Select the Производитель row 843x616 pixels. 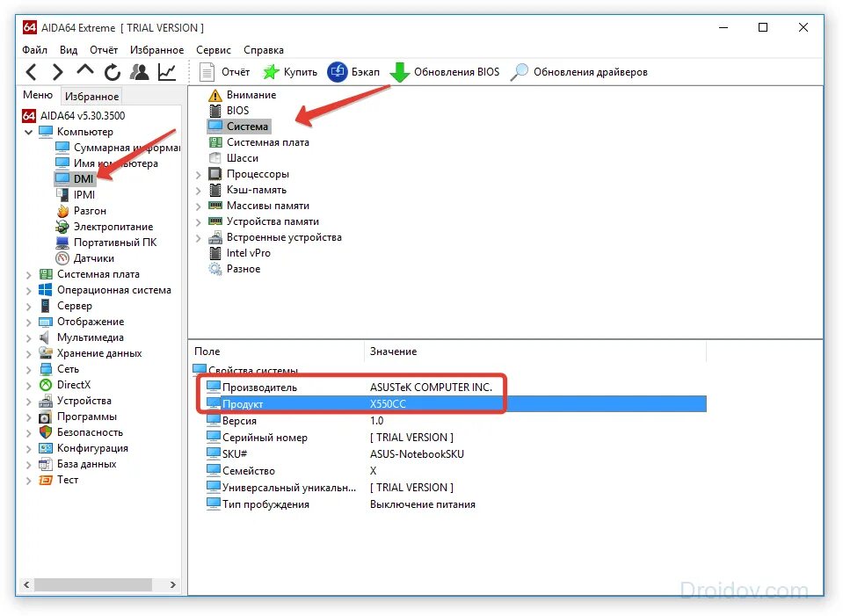(x=456, y=387)
